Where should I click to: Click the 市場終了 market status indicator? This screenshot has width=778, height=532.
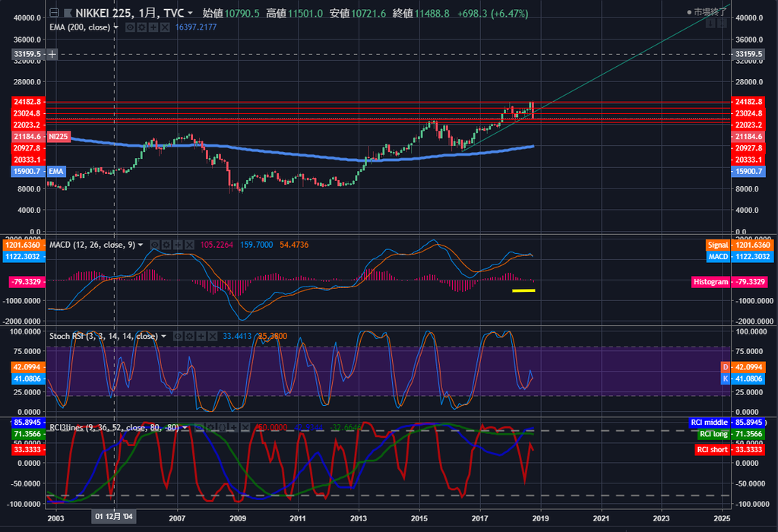coord(707,12)
